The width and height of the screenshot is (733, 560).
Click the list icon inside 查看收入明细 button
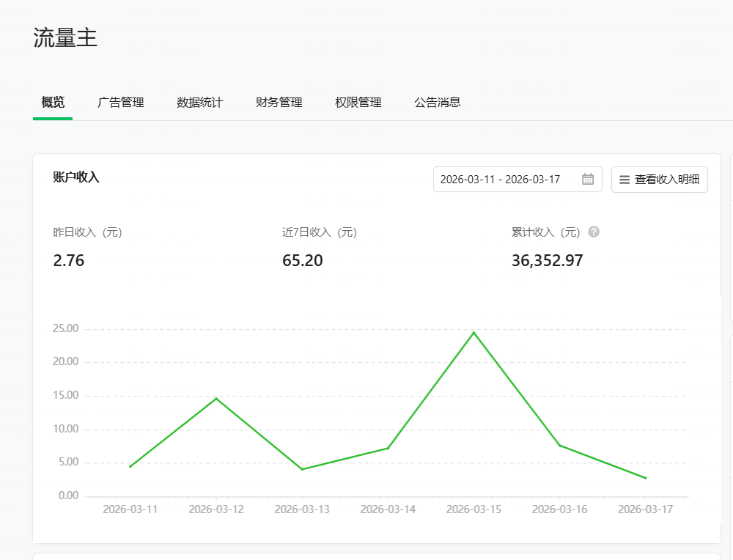625,179
